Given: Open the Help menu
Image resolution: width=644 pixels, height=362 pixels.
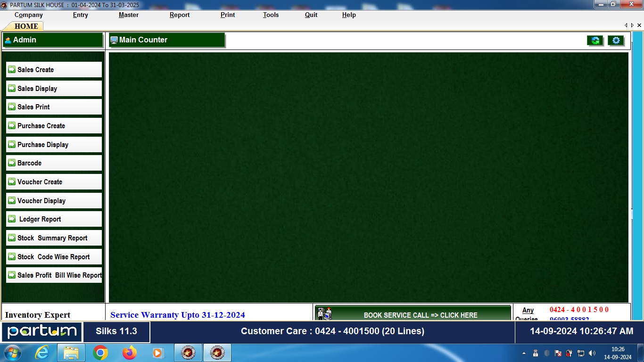Looking at the screenshot, I should point(349,15).
